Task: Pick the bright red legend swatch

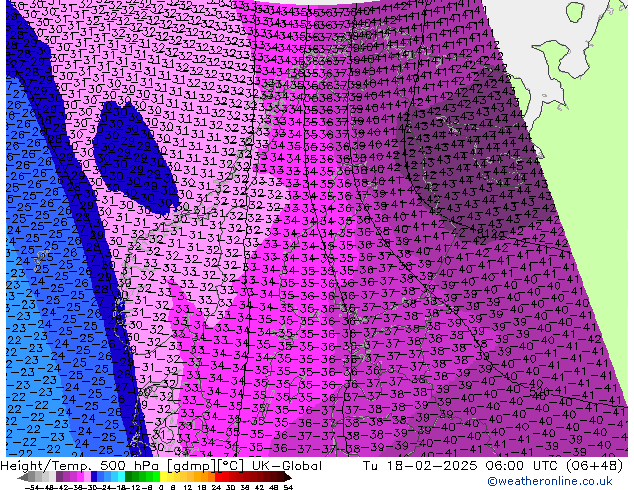Action: tap(218, 477)
